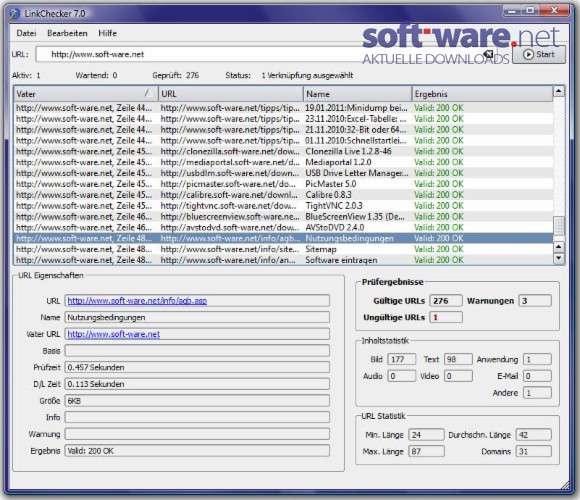Click the Max. Länge value 87

coord(426,451)
